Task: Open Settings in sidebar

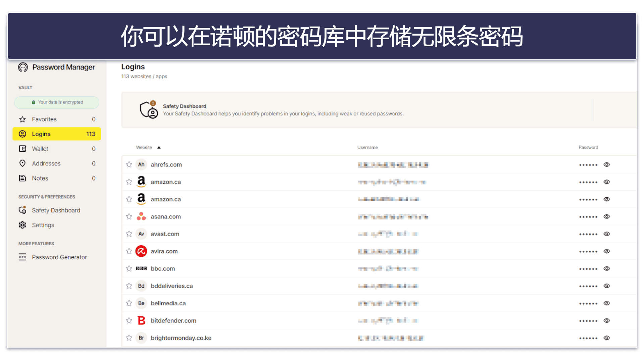Action: (x=43, y=225)
